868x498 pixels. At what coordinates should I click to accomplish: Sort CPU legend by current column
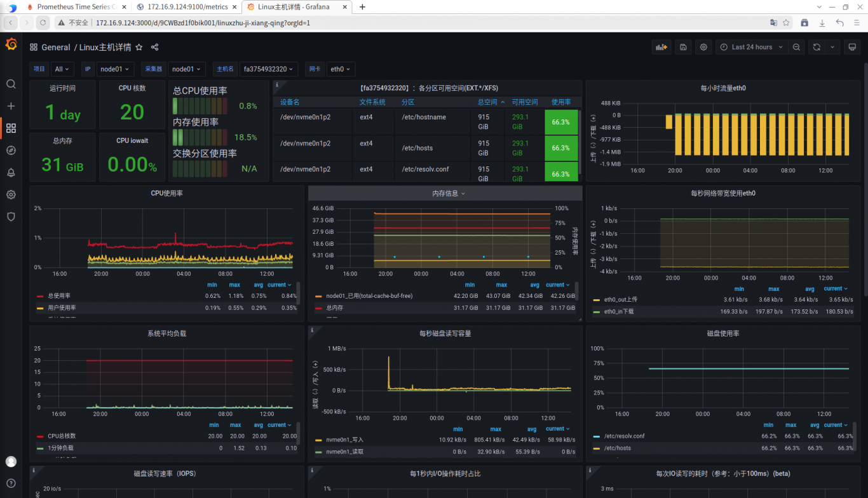pyautogui.click(x=279, y=285)
